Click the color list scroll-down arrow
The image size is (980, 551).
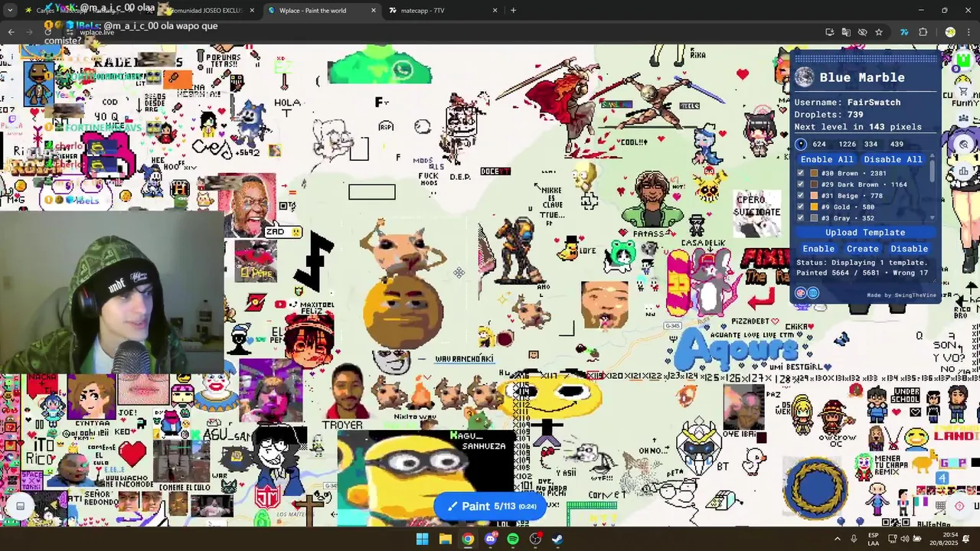[x=932, y=218]
